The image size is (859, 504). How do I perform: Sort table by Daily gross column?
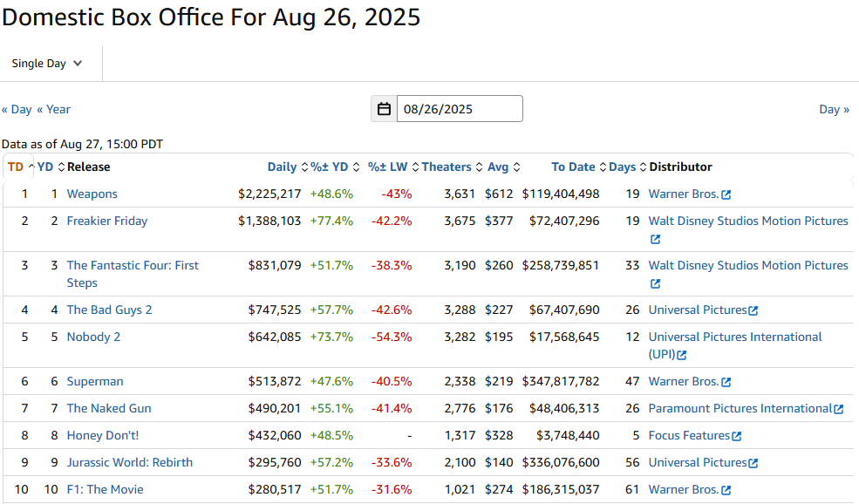click(288, 167)
